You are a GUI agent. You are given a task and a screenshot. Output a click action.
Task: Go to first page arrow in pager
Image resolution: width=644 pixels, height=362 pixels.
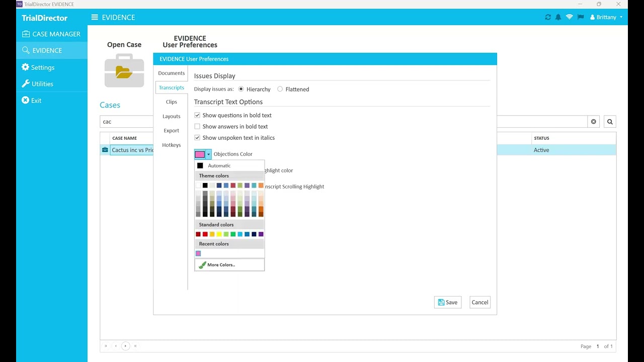106,346
